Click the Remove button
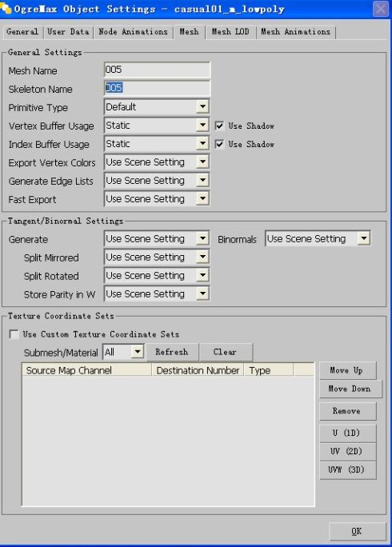This screenshot has width=392, height=547. coord(348,411)
